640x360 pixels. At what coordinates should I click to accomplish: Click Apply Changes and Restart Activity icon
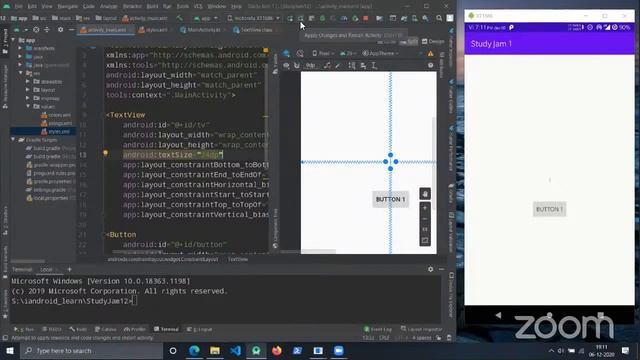[x=300, y=18]
